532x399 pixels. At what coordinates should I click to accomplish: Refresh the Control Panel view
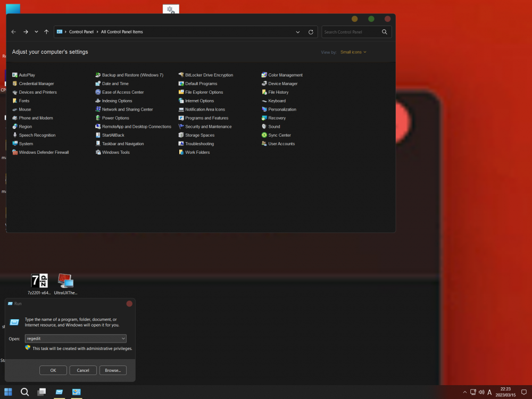click(311, 32)
